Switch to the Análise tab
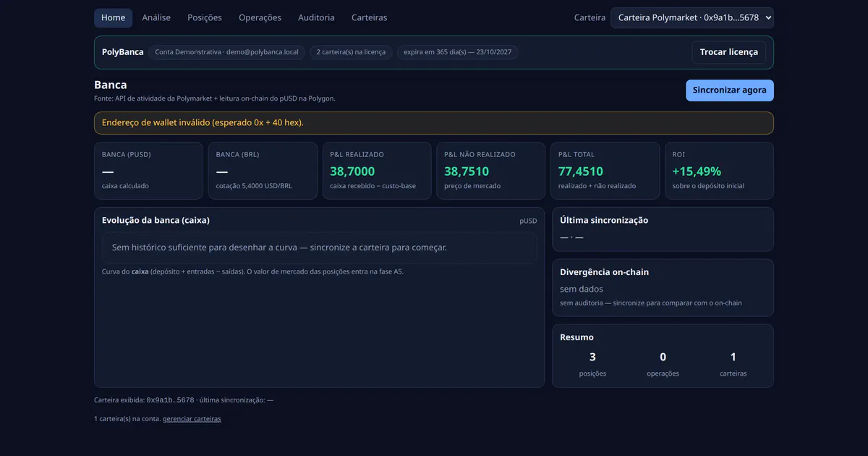The height and width of the screenshot is (456, 868). pyautogui.click(x=156, y=17)
